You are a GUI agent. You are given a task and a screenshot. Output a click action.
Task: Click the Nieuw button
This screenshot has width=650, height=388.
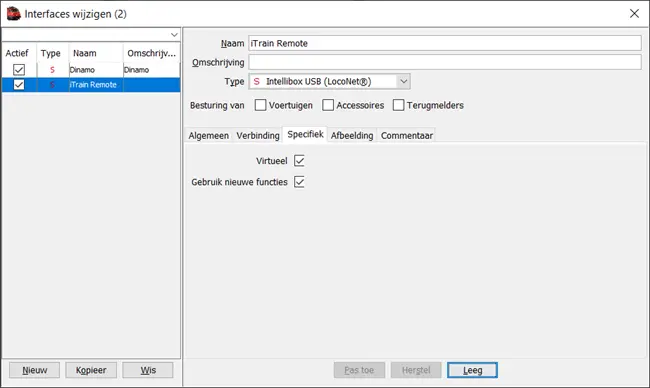point(34,370)
